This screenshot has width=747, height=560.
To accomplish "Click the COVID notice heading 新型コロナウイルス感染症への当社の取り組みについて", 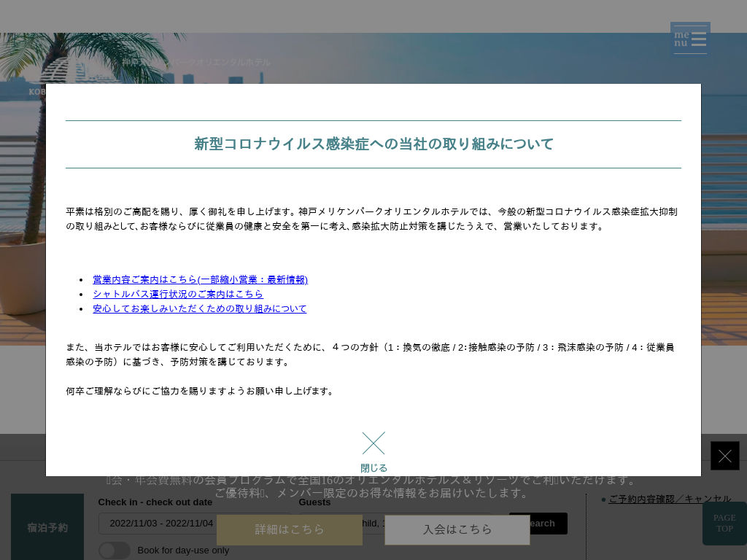I will [373, 144].
